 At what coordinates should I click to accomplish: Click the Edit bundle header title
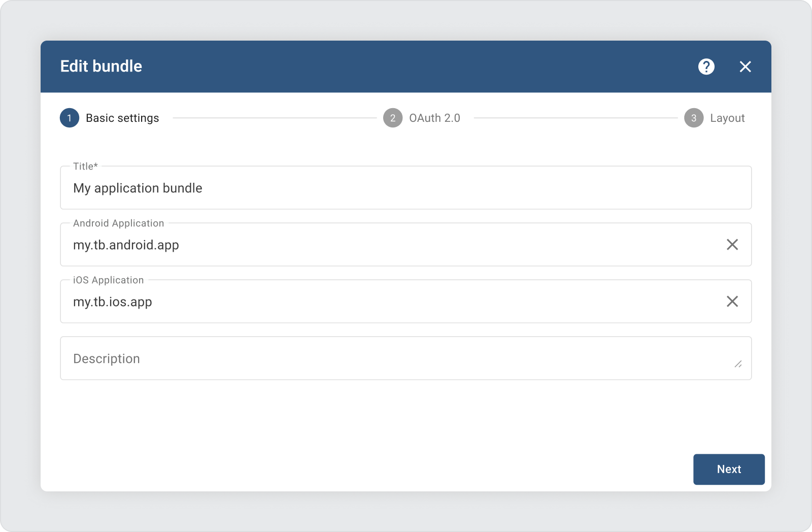click(x=101, y=66)
